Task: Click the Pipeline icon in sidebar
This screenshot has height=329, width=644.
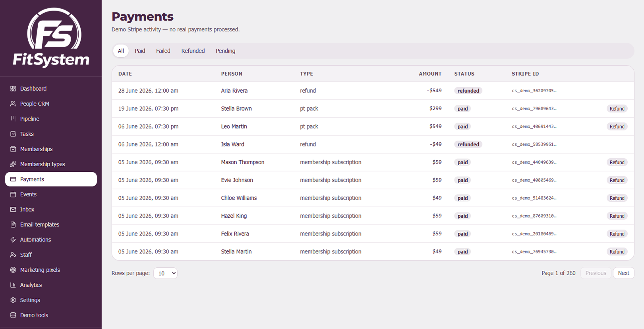Action: click(13, 119)
